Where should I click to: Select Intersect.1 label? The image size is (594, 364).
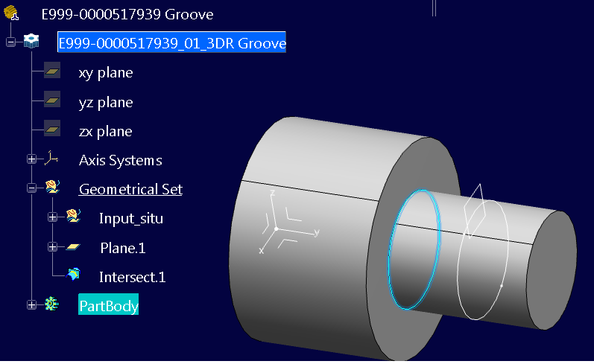coord(132,277)
